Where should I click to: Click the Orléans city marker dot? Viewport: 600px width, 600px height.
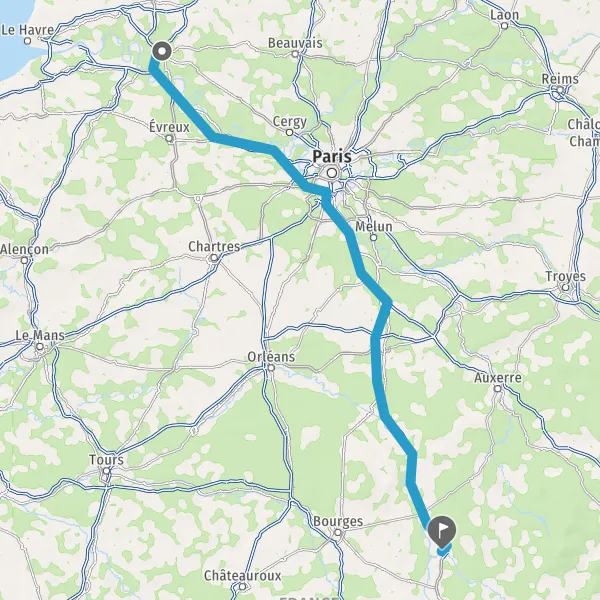point(271,368)
